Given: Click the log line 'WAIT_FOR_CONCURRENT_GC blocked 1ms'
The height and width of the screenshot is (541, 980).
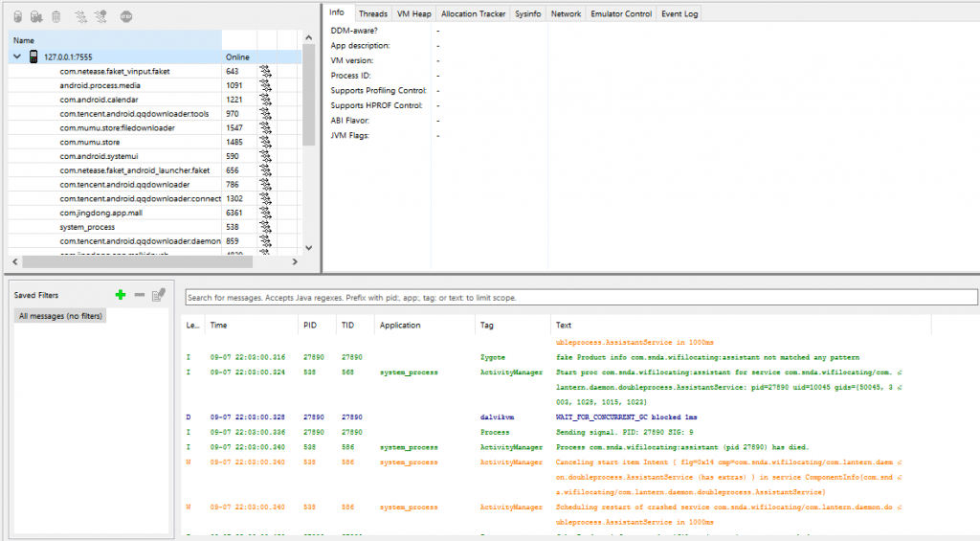Looking at the screenshot, I should tap(626, 417).
